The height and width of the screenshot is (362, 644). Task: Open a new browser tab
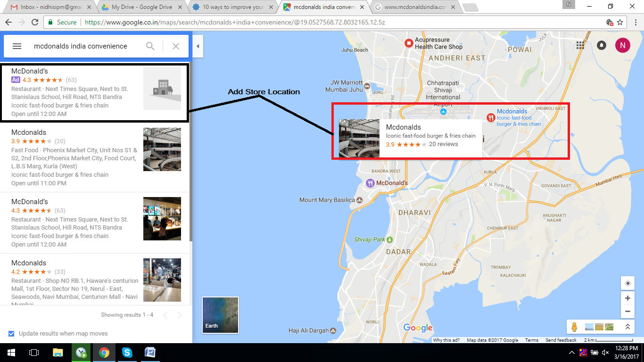(x=471, y=8)
